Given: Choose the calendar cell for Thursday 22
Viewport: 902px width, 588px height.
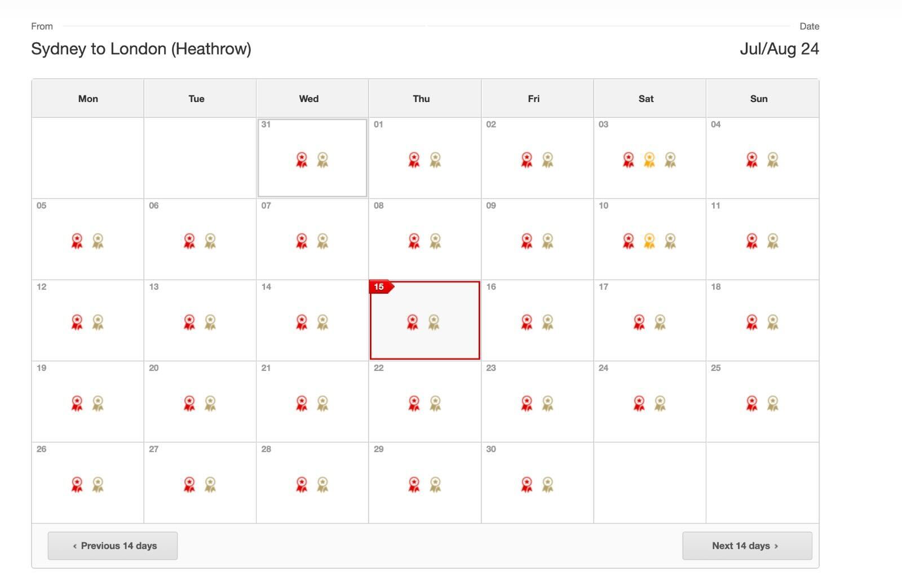Looking at the screenshot, I should coord(425,401).
